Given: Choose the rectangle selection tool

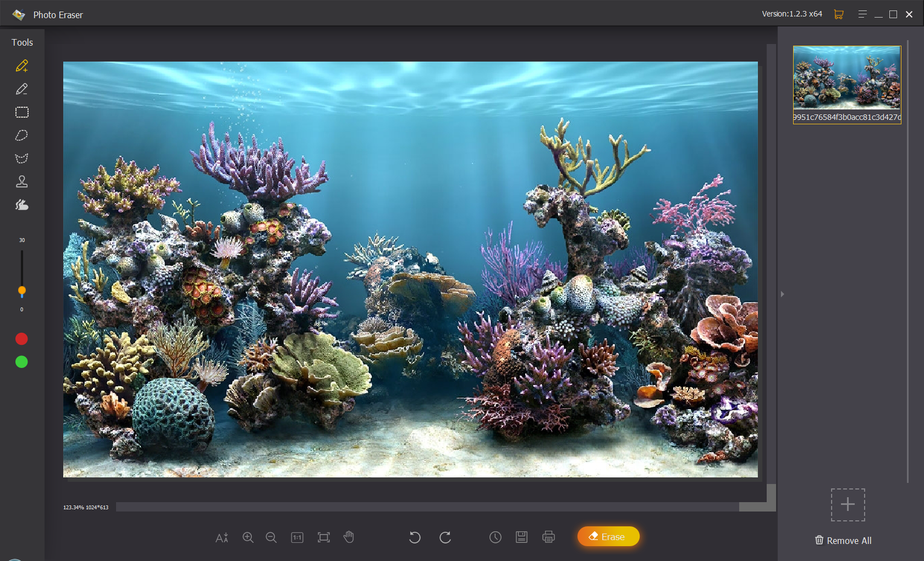Looking at the screenshot, I should click(22, 112).
